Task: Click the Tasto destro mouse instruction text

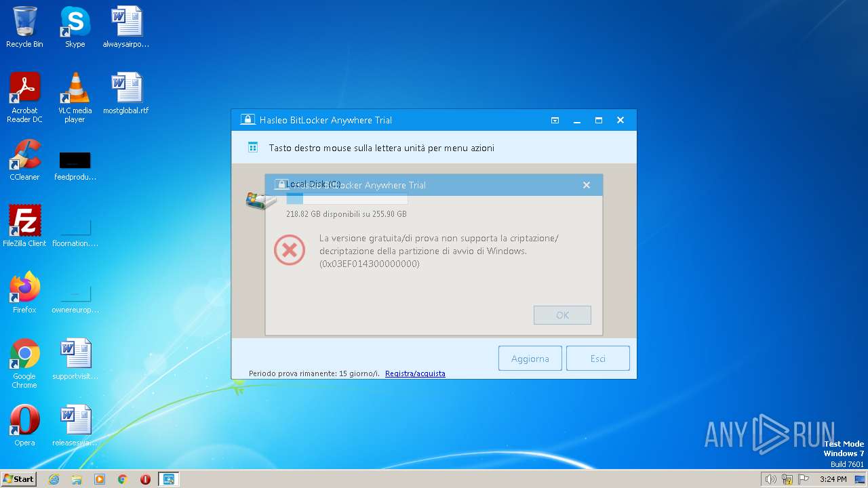Action: point(381,148)
